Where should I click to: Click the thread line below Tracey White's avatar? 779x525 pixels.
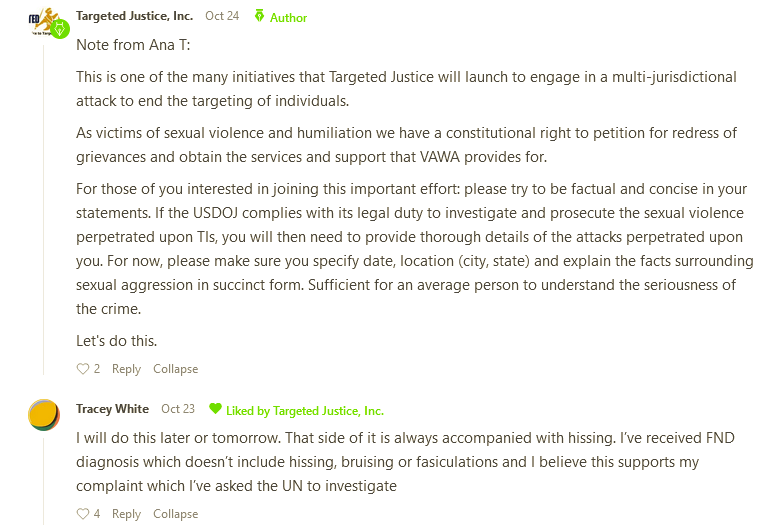(43, 480)
